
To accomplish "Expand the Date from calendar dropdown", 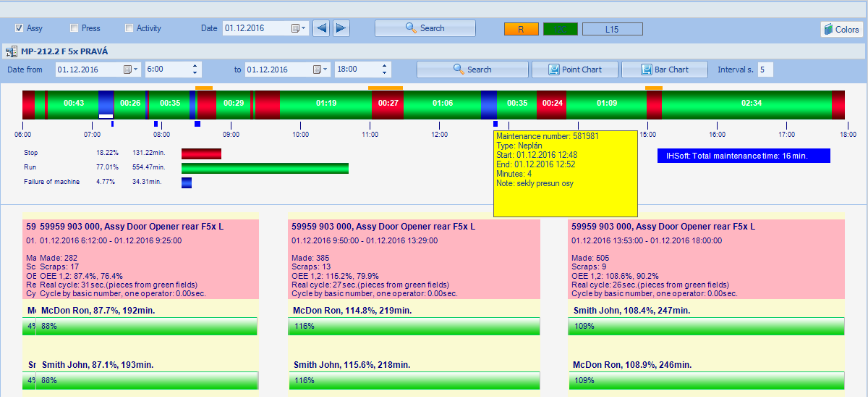I will click(x=130, y=70).
